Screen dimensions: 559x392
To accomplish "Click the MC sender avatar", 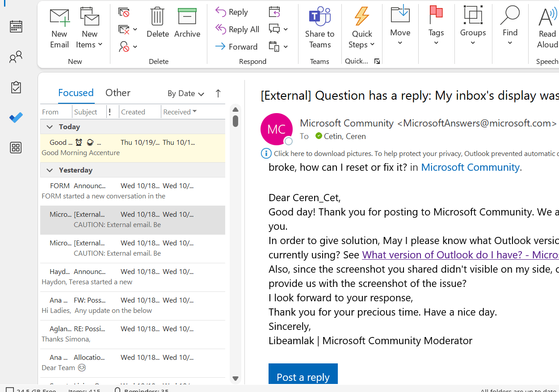I will (277, 129).
